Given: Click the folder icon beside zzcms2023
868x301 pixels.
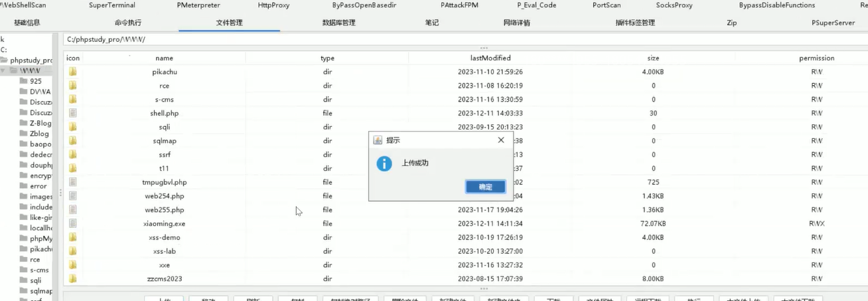Looking at the screenshot, I should point(73,279).
